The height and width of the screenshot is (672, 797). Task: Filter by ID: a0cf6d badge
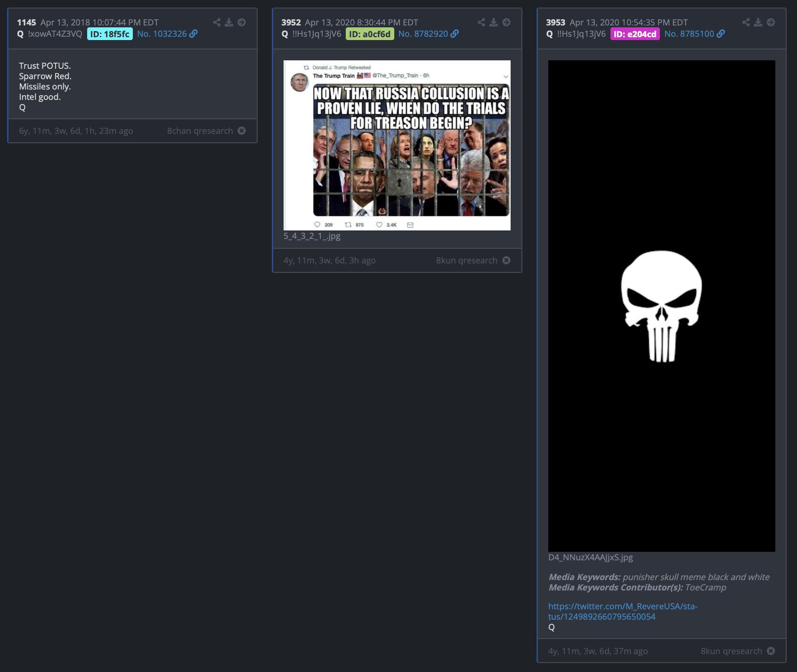pyautogui.click(x=370, y=34)
